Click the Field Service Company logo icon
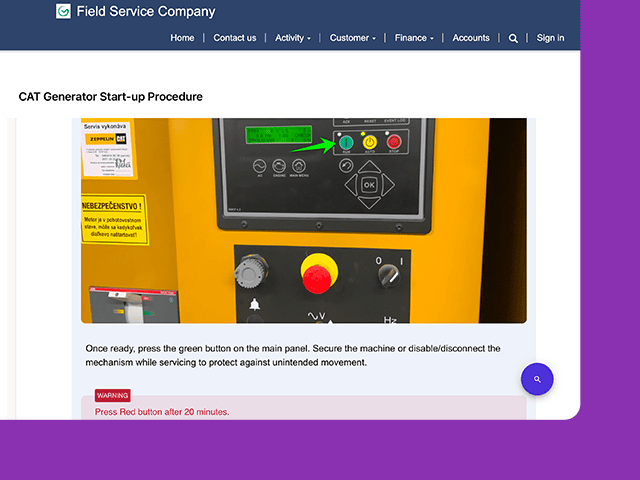 coord(63,11)
